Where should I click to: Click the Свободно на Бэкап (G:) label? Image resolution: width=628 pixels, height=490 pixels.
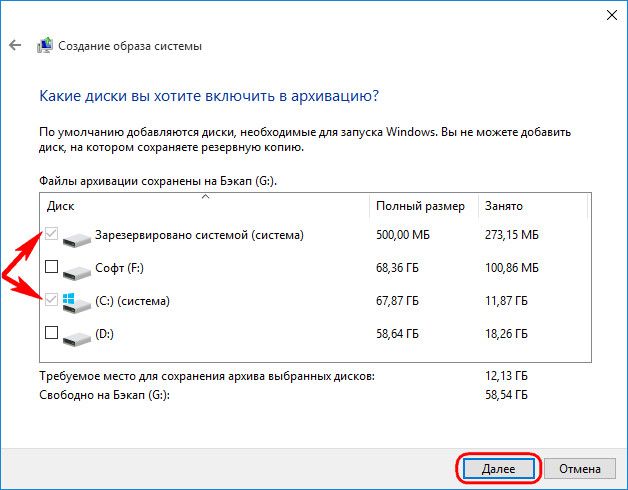[105, 395]
